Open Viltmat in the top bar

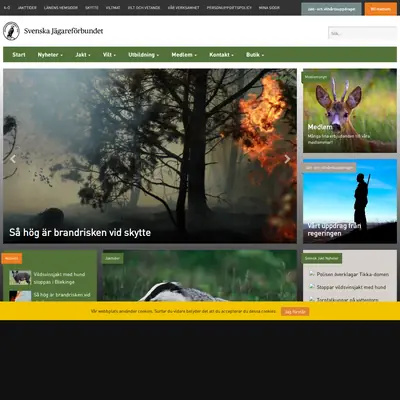(113, 8)
